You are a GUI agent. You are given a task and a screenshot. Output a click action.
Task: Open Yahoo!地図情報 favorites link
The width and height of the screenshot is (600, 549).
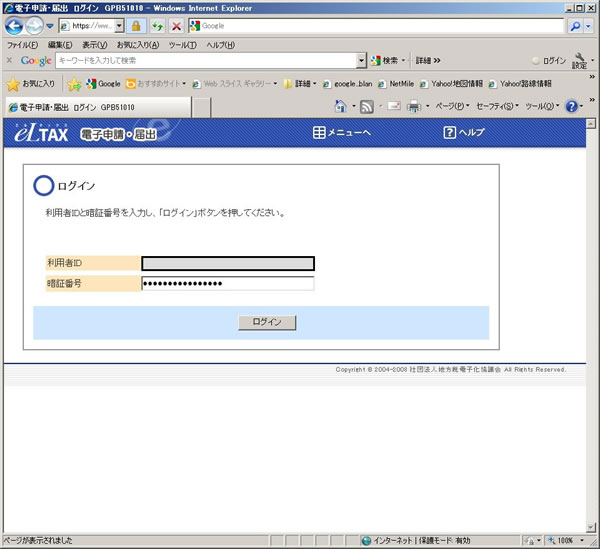tap(452, 84)
